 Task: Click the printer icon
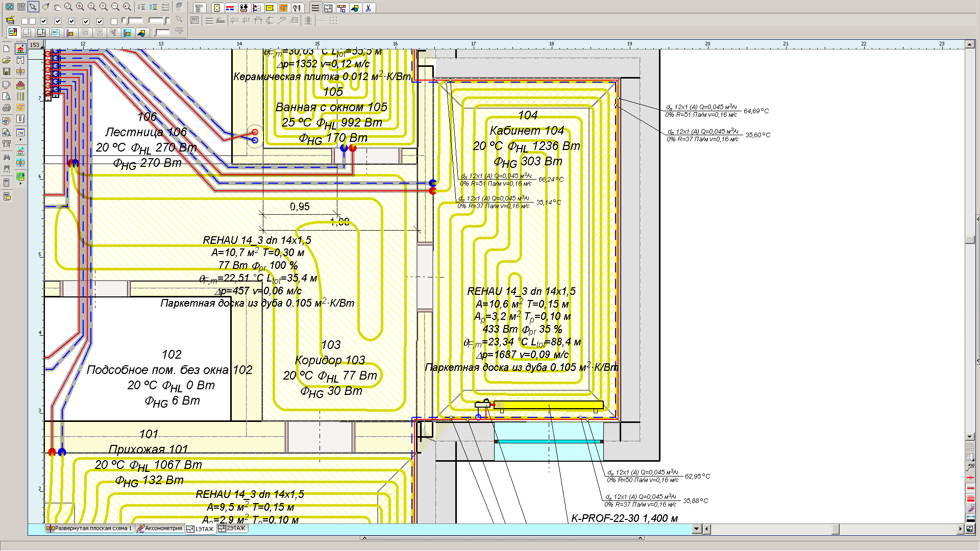click(x=7, y=108)
